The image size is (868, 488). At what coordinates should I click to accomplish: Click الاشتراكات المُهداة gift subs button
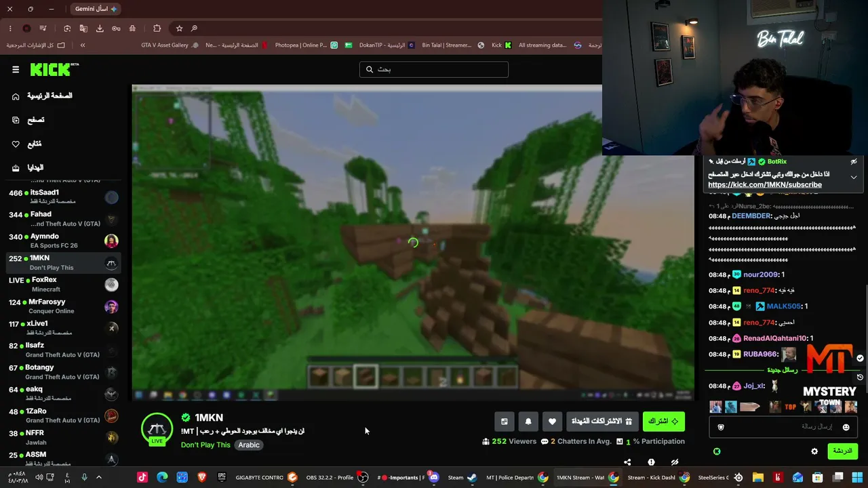coord(602,422)
